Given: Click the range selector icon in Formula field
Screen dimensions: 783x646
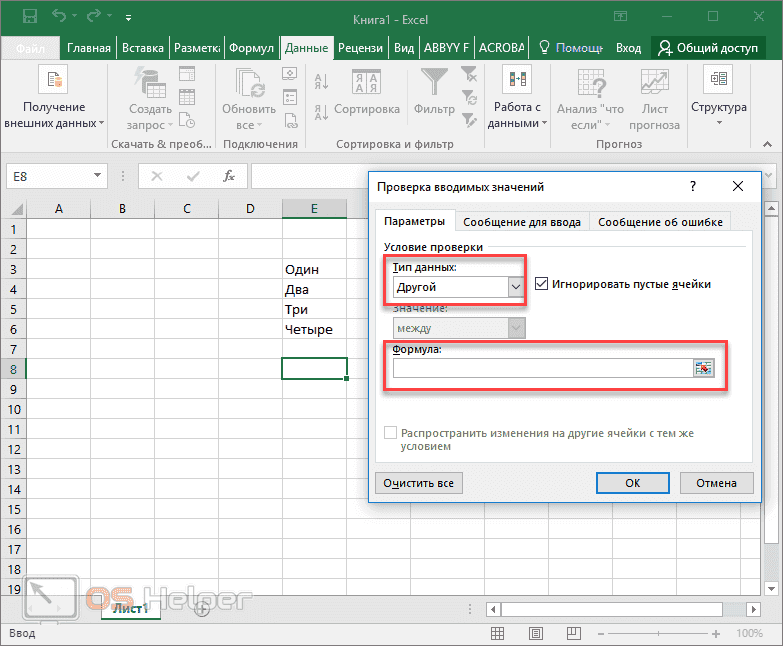Looking at the screenshot, I should (x=705, y=369).
